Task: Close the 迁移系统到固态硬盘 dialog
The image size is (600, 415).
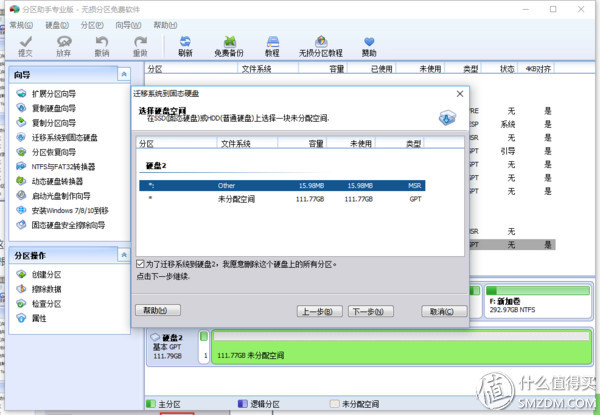Action: tap(460, 94)
